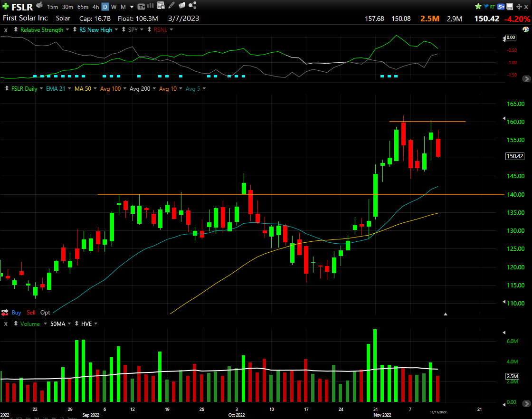Open the Relative Strength dropdown arrow
Viewport: 532px width, 419px height.
(x=67, y=30)
